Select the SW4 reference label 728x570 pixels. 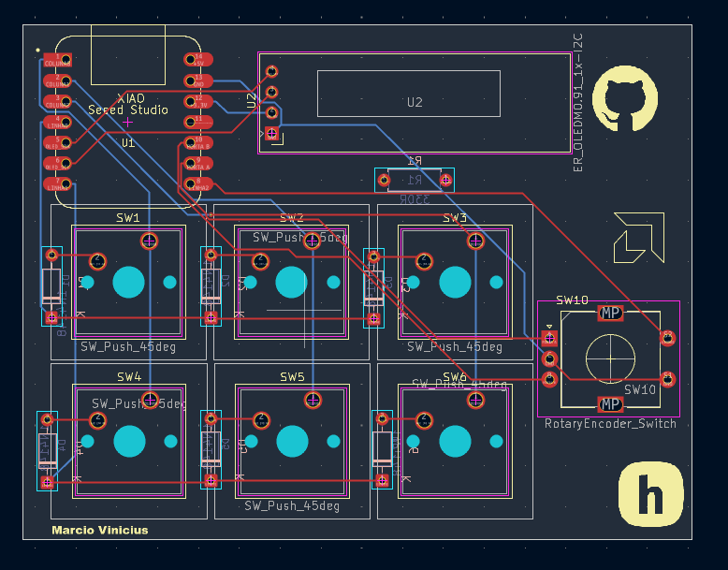click(129, 377)
